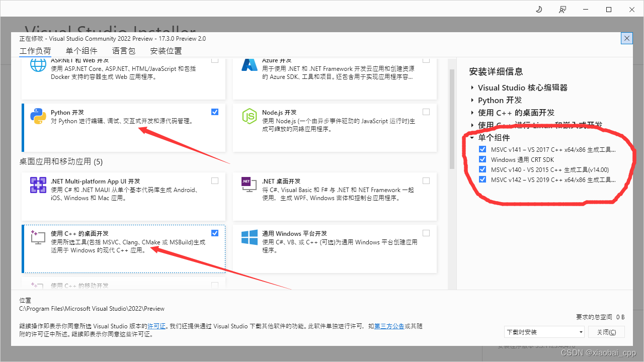The width and height of the screenshot is (644, 362).
Task: Uncheck MSVC v141 VS 2017 component
Action: tap(483, 149)
